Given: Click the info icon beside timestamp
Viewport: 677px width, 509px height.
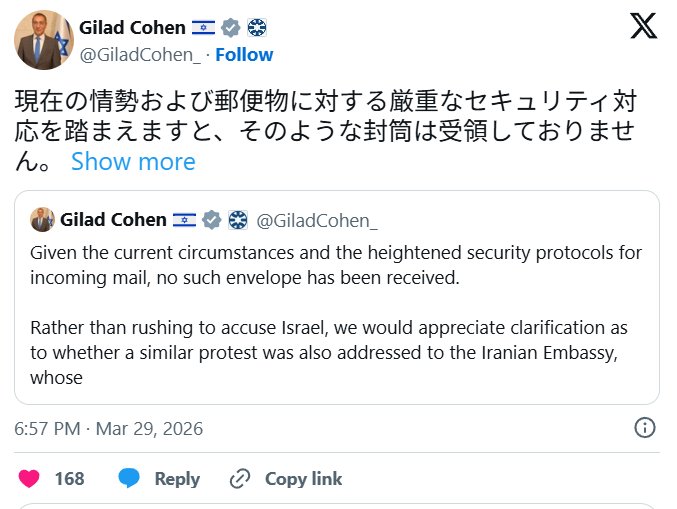Looking at the screenshot, I should coord(645,429).
